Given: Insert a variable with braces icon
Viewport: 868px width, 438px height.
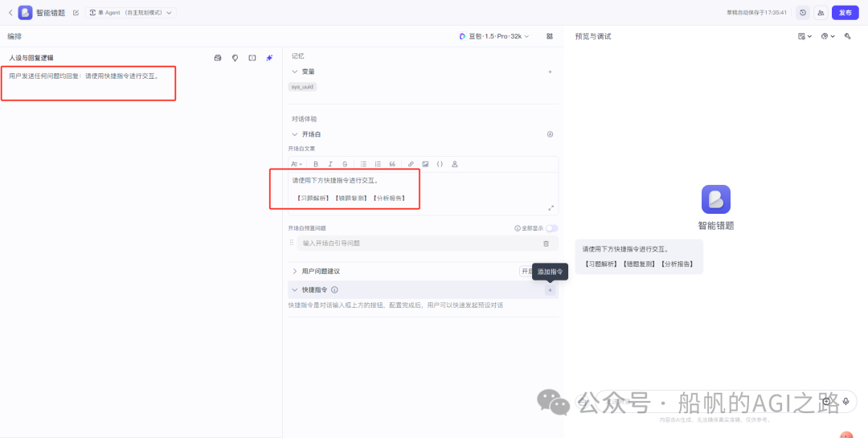Looking at the screenshot, I should (x=440, y=164).
